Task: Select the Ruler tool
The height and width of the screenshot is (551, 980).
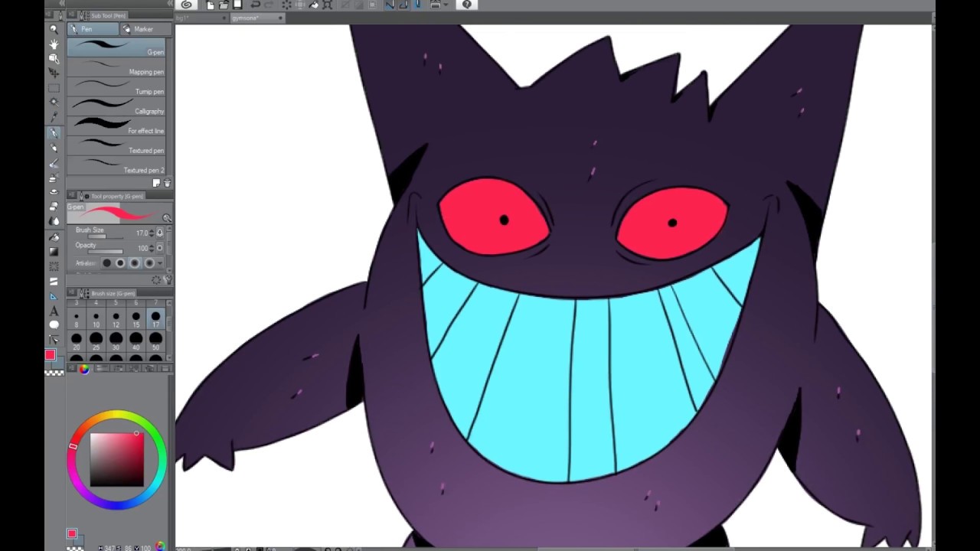Action: [54, 296]
